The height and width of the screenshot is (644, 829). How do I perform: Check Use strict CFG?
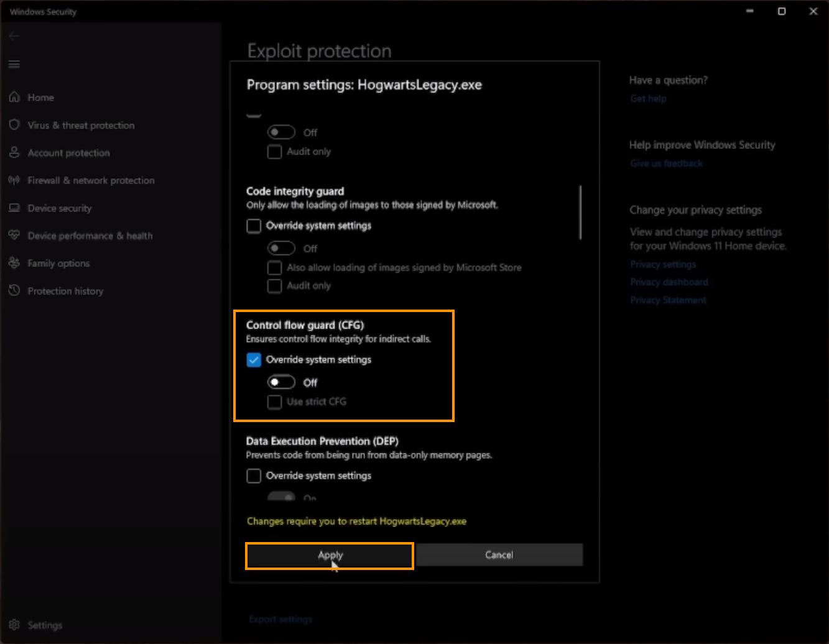tap(274, 402)
